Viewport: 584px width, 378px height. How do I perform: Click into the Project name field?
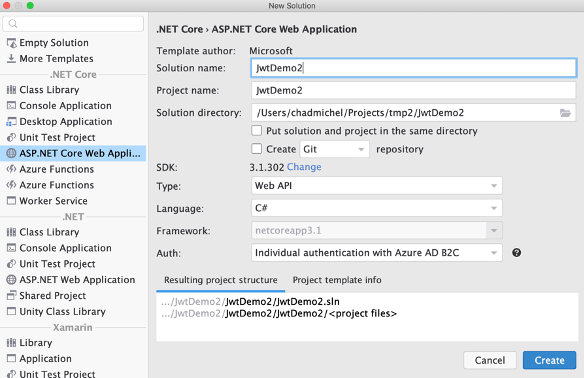[x=413, y=90]
